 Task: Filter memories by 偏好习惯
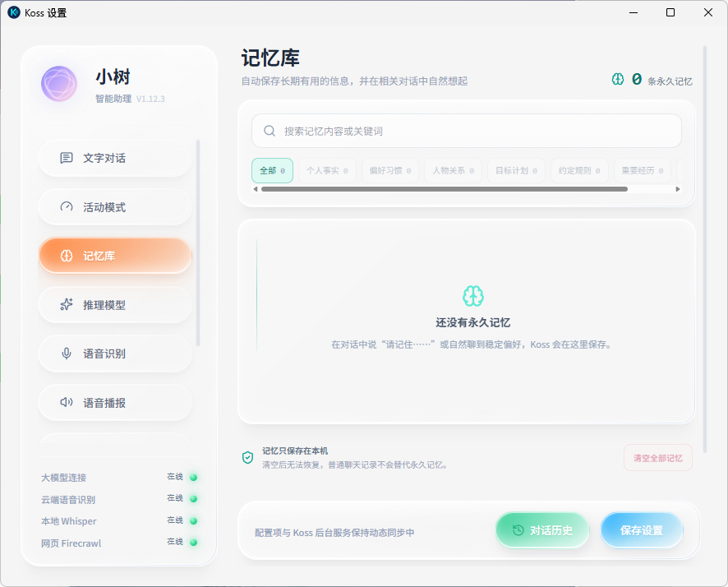click(390, 170)
